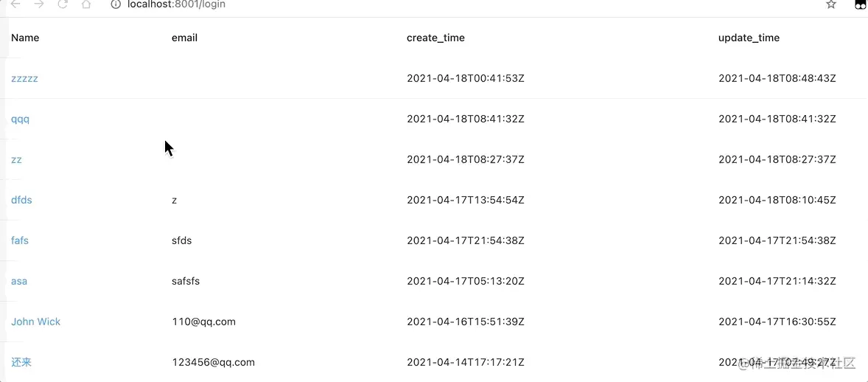View site information for localhost
The width and height of the screenshot is (868, 382).
pyautogui.click(x=115, y=4)
